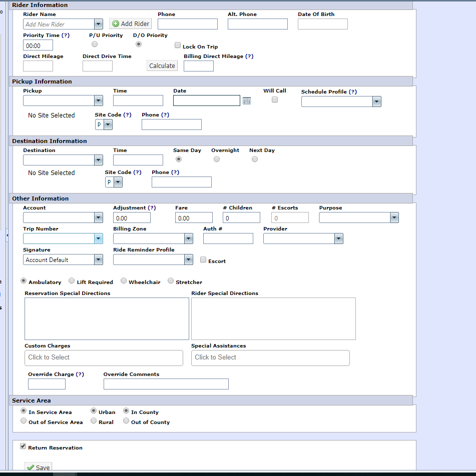Click the Override Charge help question mark

tap(80, 374)
